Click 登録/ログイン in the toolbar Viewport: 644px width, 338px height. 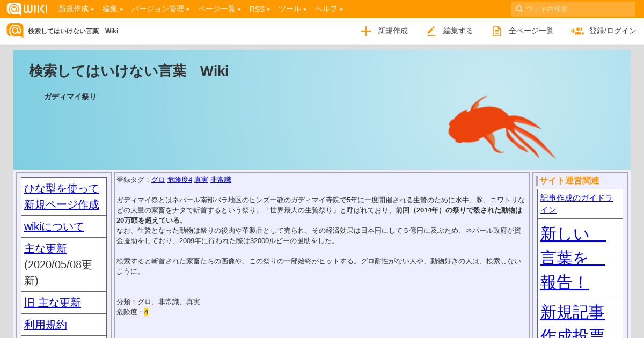point(604,31)
